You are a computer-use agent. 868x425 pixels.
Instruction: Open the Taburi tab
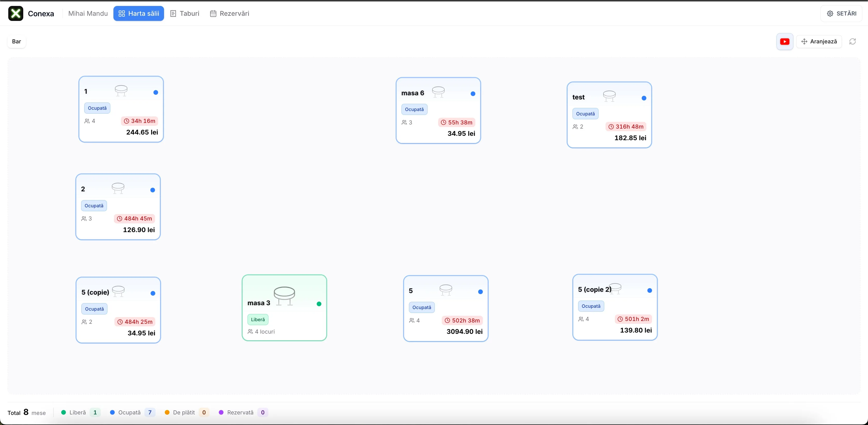click(185, 13)
